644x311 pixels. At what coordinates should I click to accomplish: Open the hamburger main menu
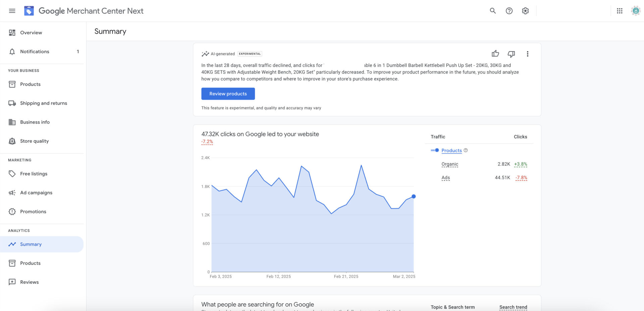(x=12, y=11)
